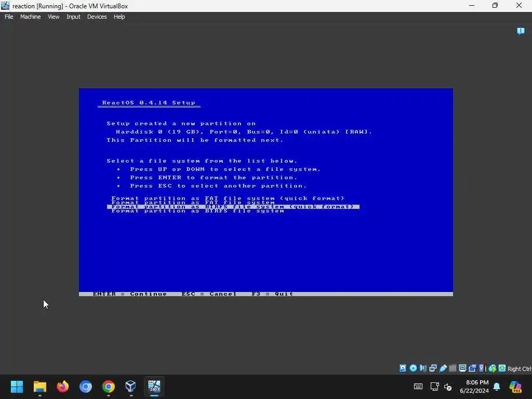Open the View menu
This screenshot has width=532, height=399.
coord(54,17)
